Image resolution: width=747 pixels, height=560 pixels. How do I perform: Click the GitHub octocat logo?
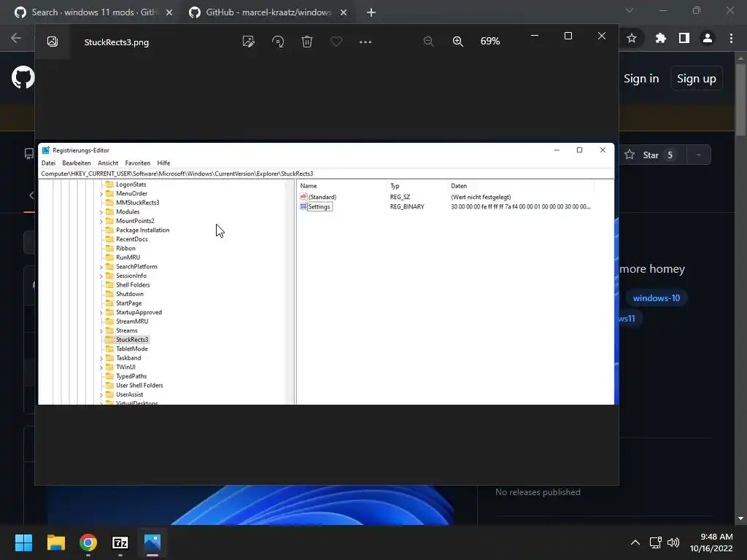click(x=23, y=77)
